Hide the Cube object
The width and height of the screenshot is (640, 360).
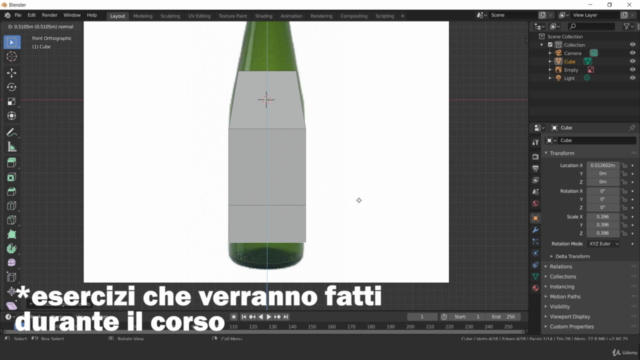[632, 62]
